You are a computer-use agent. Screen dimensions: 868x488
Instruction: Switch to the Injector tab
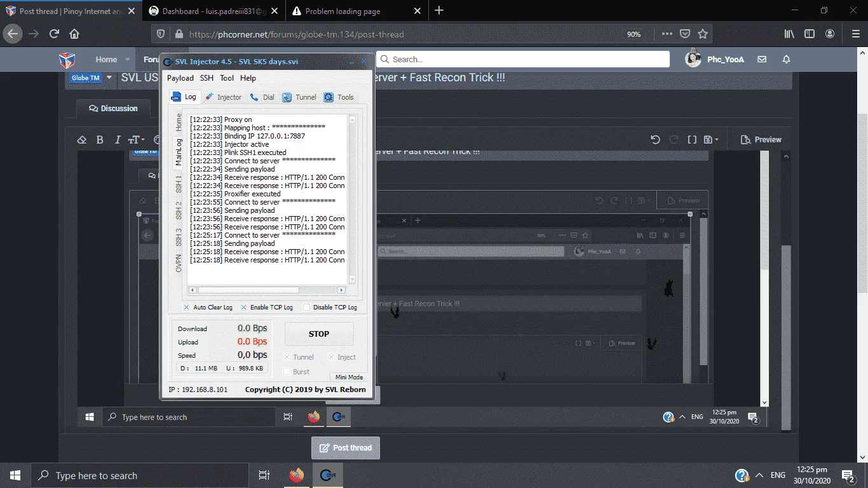223,97
